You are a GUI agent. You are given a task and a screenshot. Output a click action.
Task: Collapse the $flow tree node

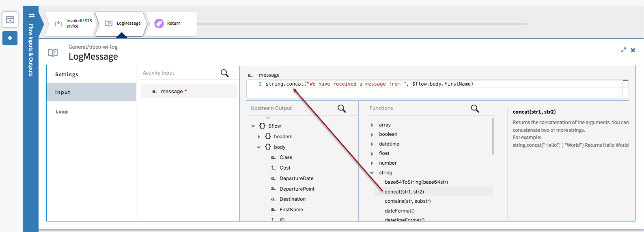coord(253,126)
